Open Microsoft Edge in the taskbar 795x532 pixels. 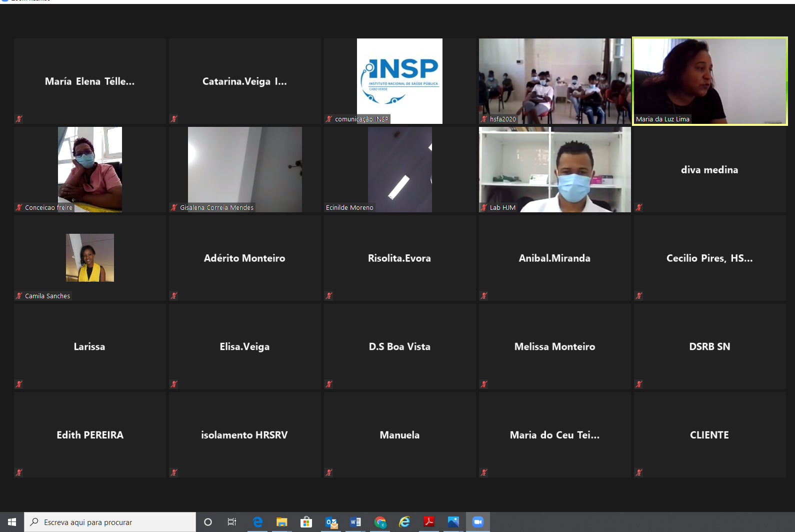click(x=257, y=522)
